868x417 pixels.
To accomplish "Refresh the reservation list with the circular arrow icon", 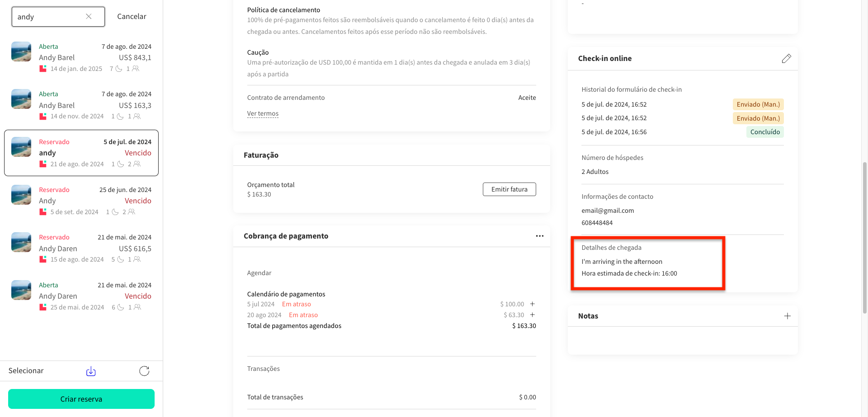I will click(144, 370).
